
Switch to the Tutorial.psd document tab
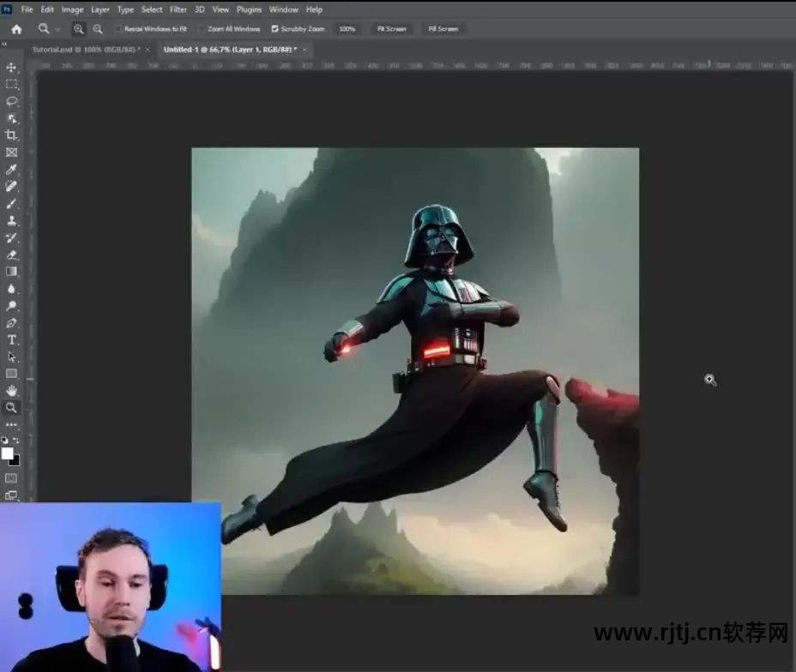[86, 50]
